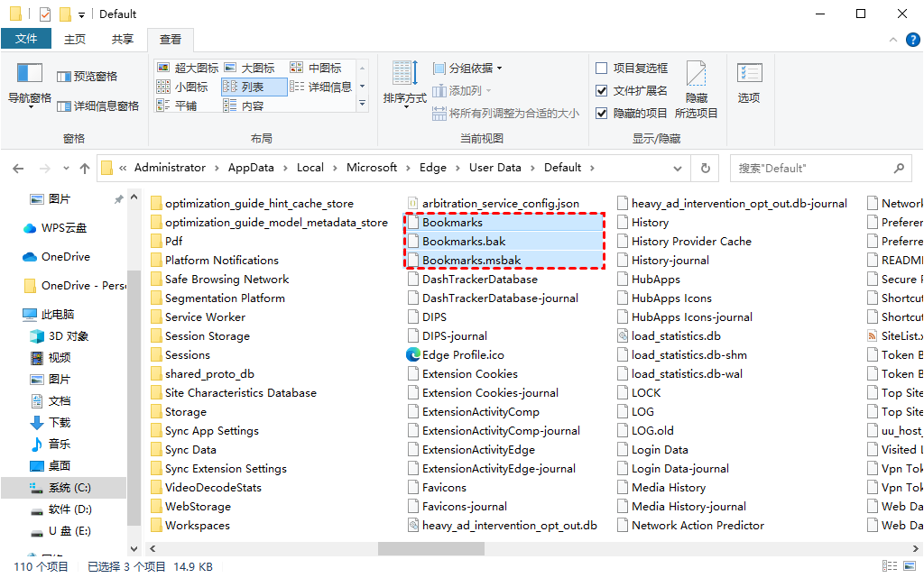Click the refresh icon beside the address bar

705,168
